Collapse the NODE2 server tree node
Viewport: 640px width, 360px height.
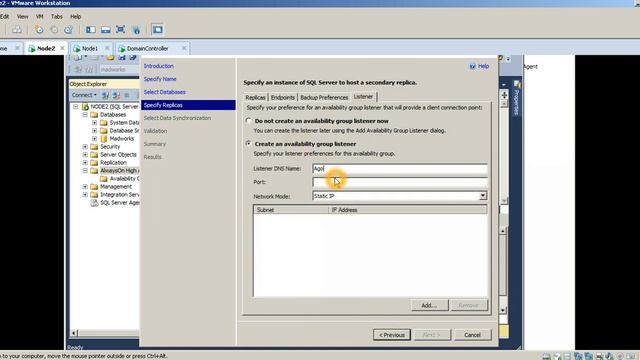76,107
